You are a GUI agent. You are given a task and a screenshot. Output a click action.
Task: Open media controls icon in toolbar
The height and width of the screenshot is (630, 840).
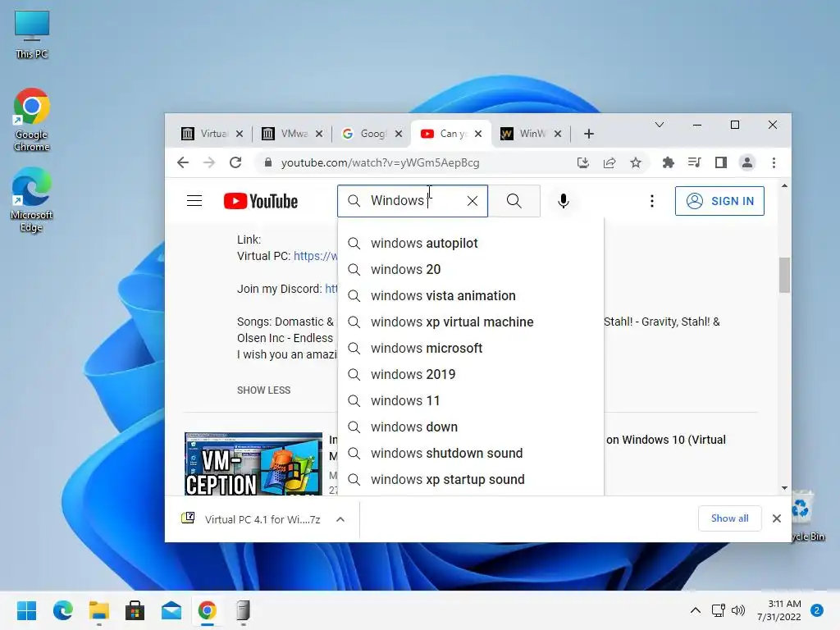pos(694,162)
